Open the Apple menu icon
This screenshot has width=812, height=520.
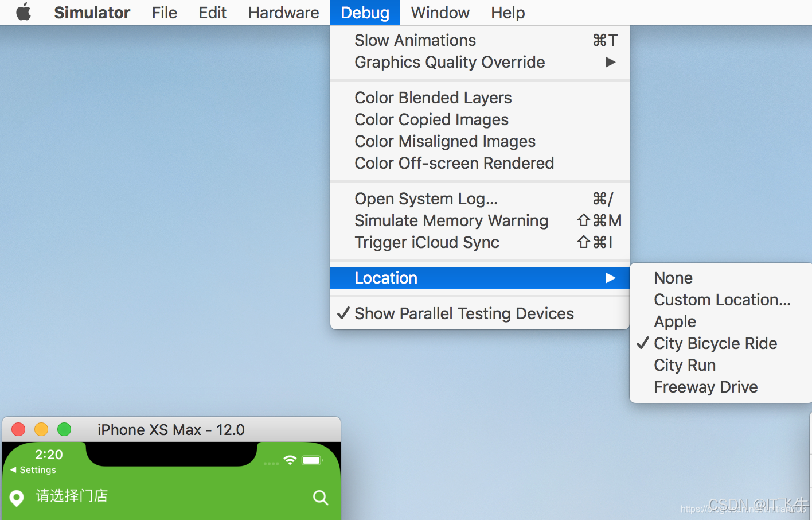[x=24, y=12]
